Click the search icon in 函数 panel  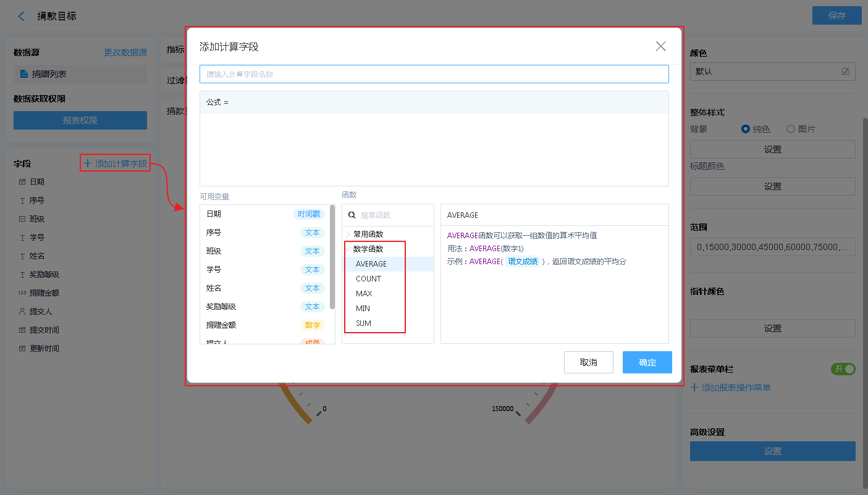click(352, 215)
